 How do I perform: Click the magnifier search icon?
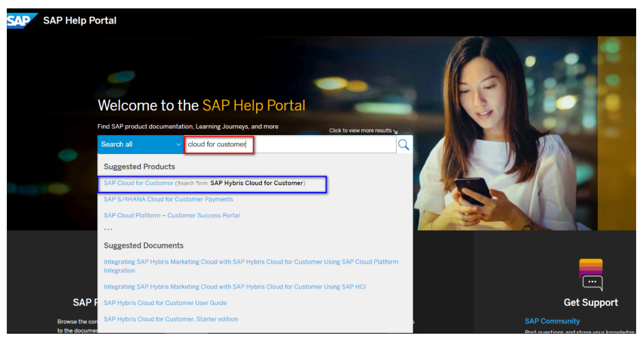click(x=404, y=145)
